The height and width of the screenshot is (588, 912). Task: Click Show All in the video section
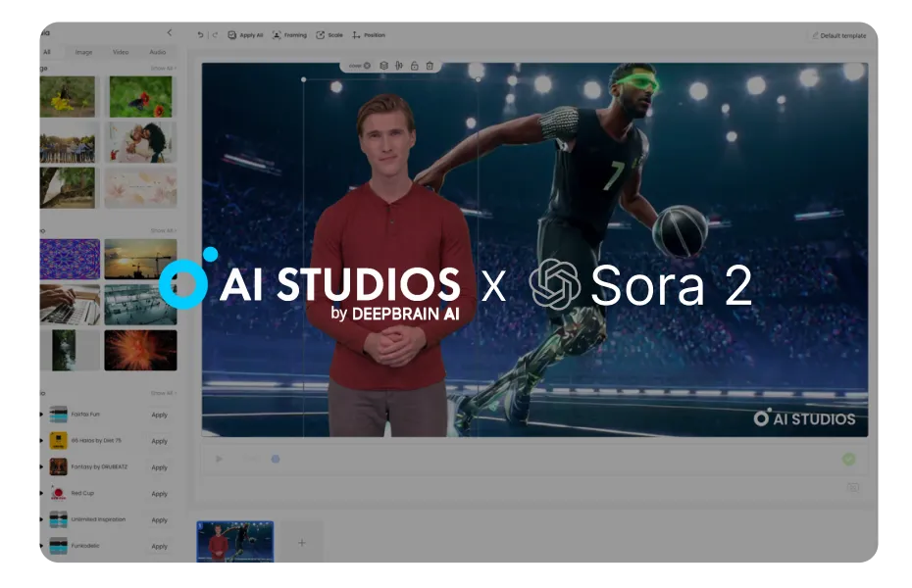coord(164,230)
